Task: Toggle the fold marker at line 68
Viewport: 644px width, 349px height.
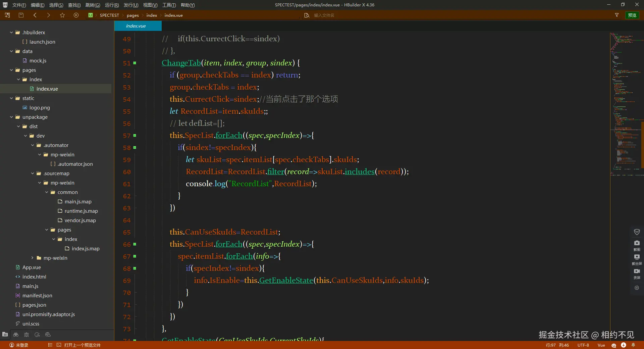Action: pyautogui.click(x=135, y=268)
